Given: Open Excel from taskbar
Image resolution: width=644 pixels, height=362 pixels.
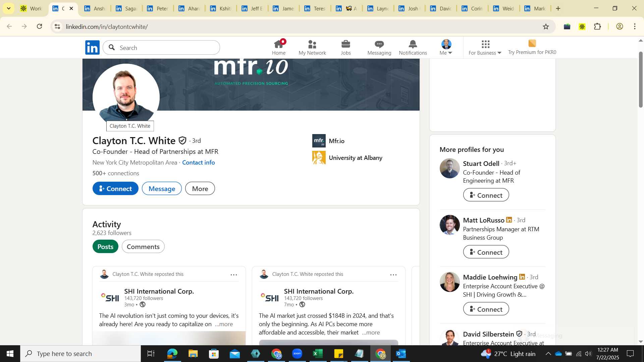Looking at the screenshot, I should click(318, 354).
